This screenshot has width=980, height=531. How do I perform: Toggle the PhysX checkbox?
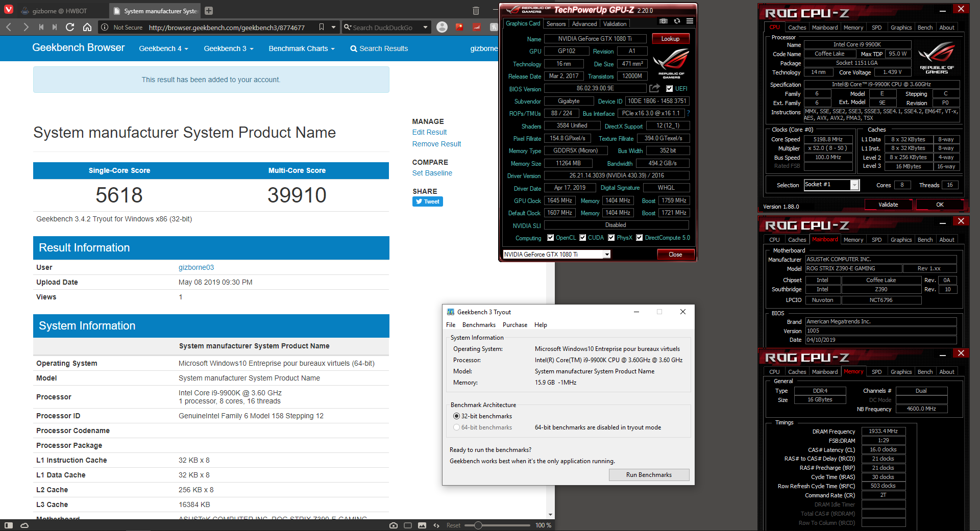click(x=611, y=238)
